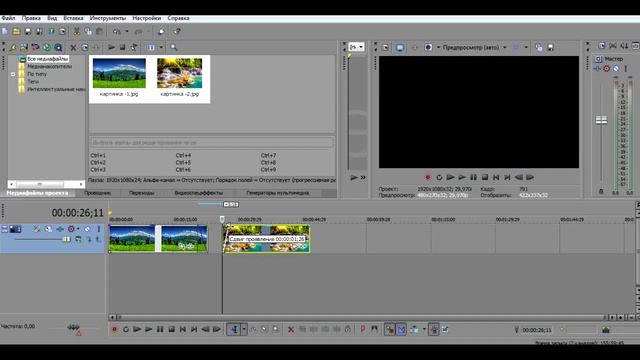Screen dimensions: 640x360
Task: Open the edit tool dropdown arrow
Action: point(244,329)
